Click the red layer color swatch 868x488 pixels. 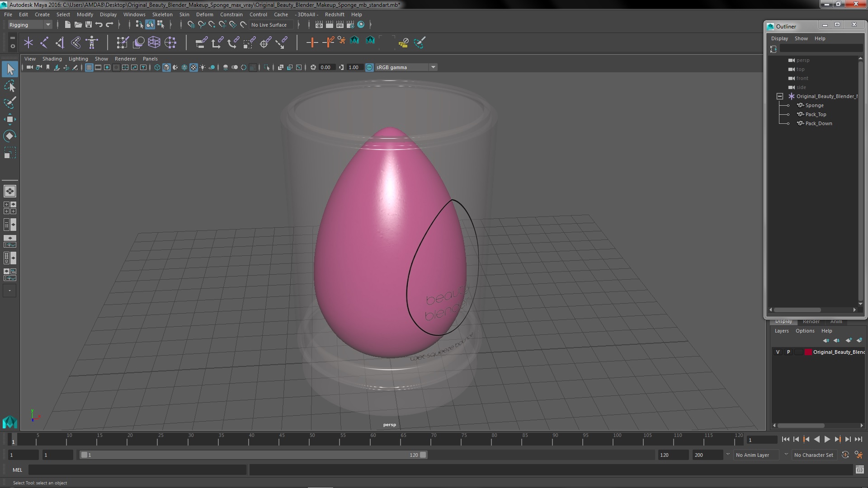click(x=808, y=352)
